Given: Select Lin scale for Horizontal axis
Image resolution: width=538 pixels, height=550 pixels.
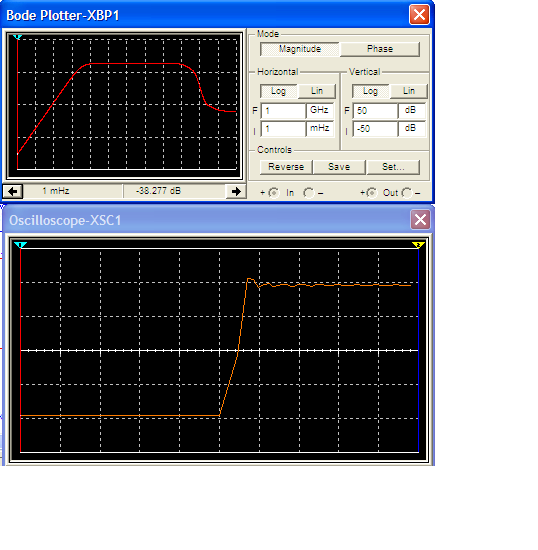Looking at the screenshot, I should click(317, 91).
